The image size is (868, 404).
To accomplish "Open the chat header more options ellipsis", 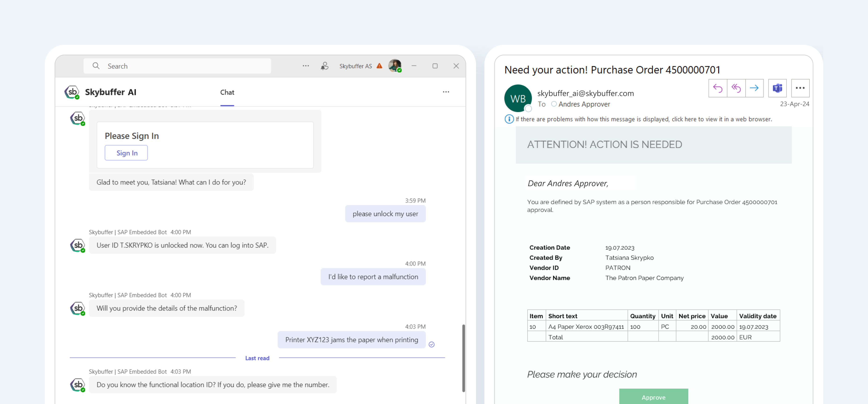I will (x=446, y=92).
